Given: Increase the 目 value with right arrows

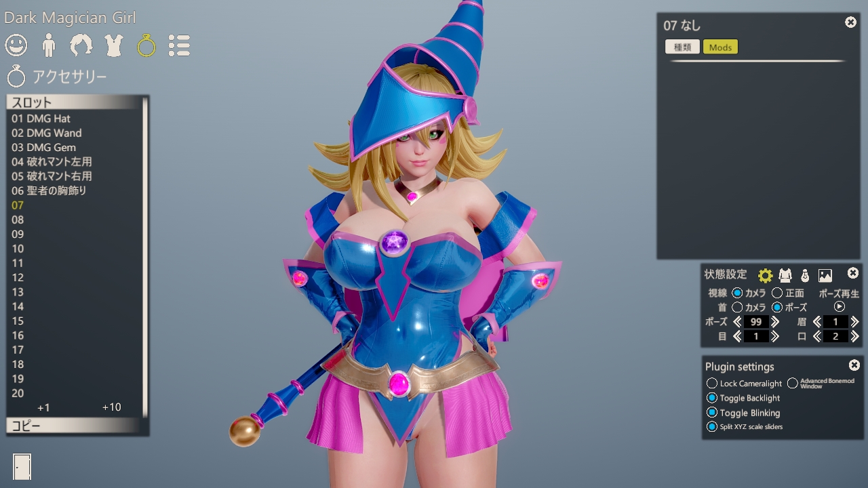Looking at the screenshot, I should [775, 336].
